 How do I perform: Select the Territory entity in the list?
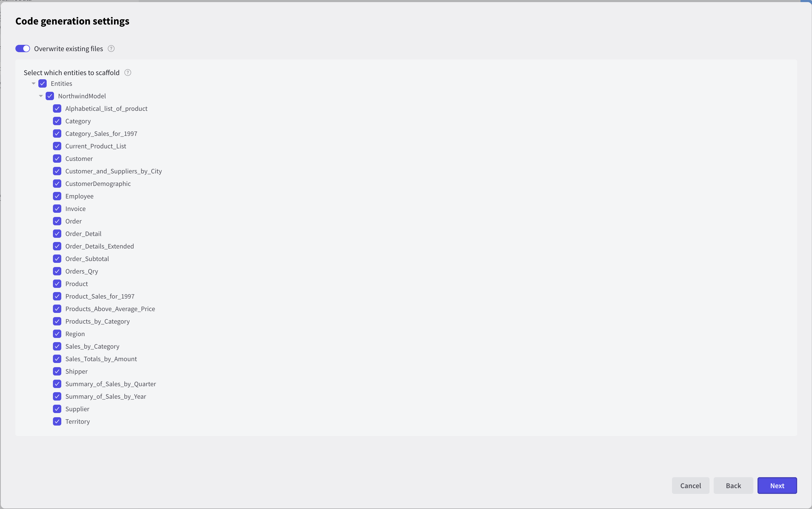[x=78, y=421]
